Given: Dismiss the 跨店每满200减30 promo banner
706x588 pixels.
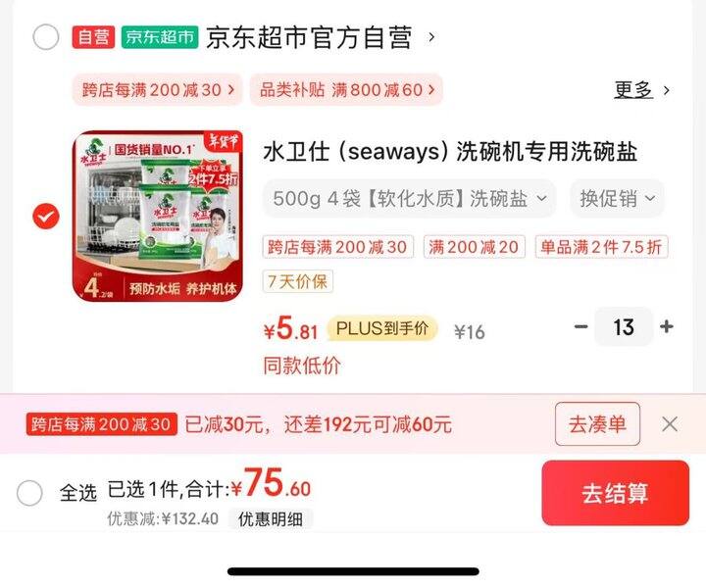Looking at the screenshot, I should 670,423.
